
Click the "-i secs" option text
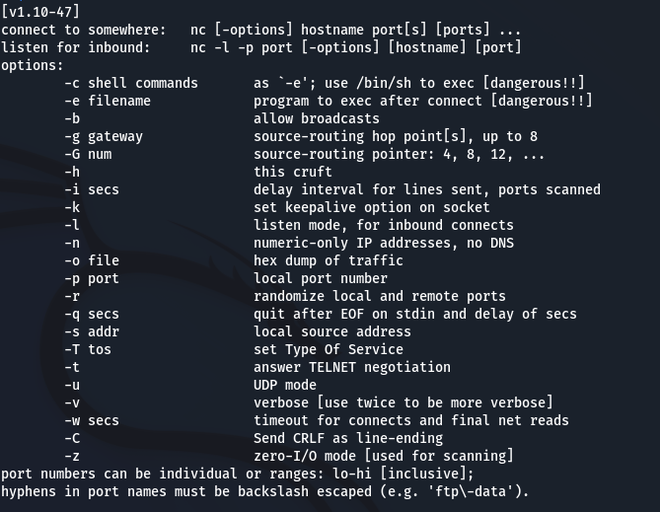click(91, 190)
